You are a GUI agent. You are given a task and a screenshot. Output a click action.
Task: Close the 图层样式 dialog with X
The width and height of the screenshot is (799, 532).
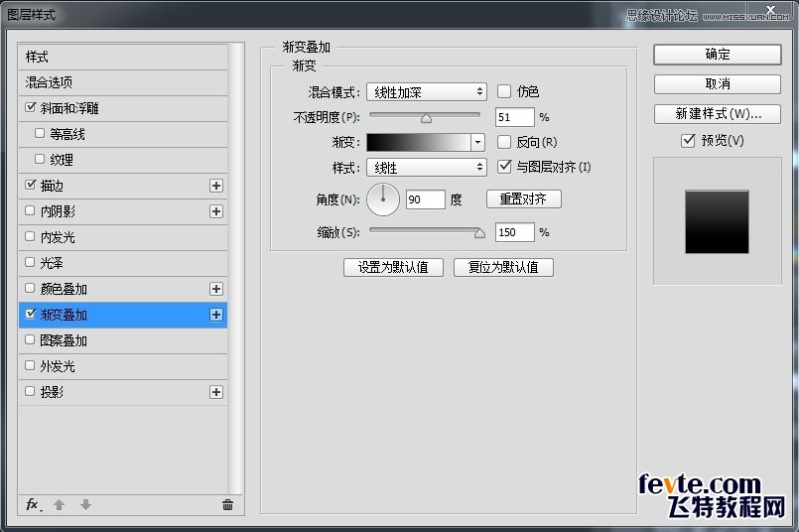[770, 9]
